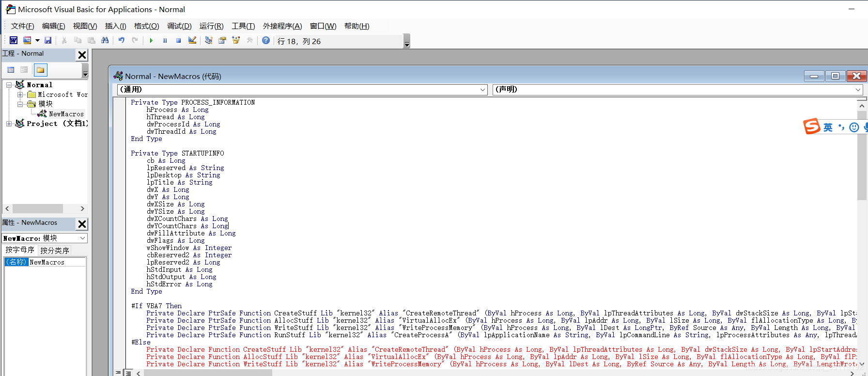The height and width of the screenshot is (376, 868).
Task: Click the project tree left scroll arrow
Action: pyautogui.click(x=7, y=209)
